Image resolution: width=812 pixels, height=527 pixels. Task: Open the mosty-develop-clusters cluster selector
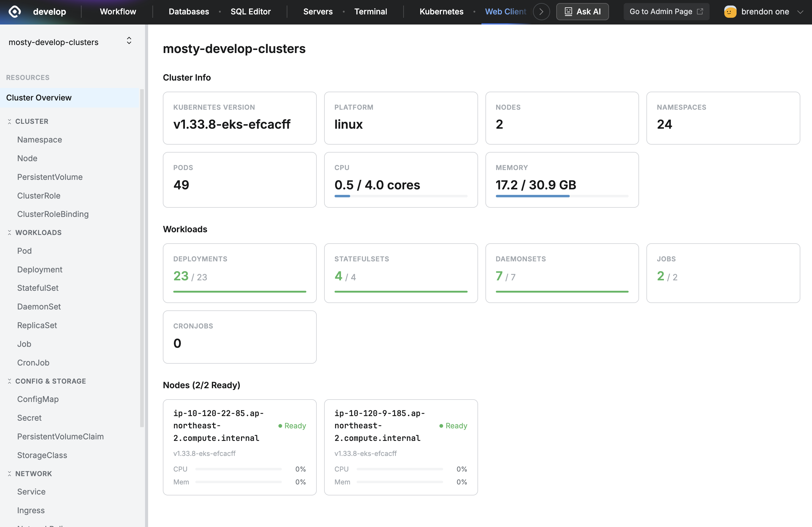(70, 42)
